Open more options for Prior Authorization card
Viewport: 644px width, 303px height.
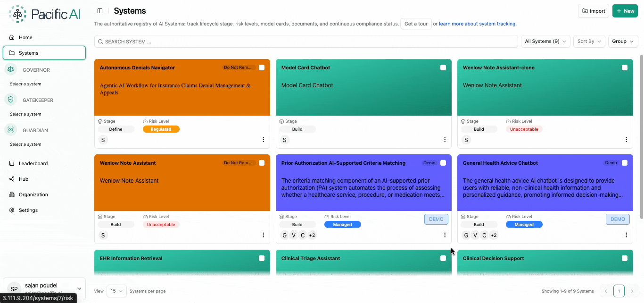(x=445, y=235)
